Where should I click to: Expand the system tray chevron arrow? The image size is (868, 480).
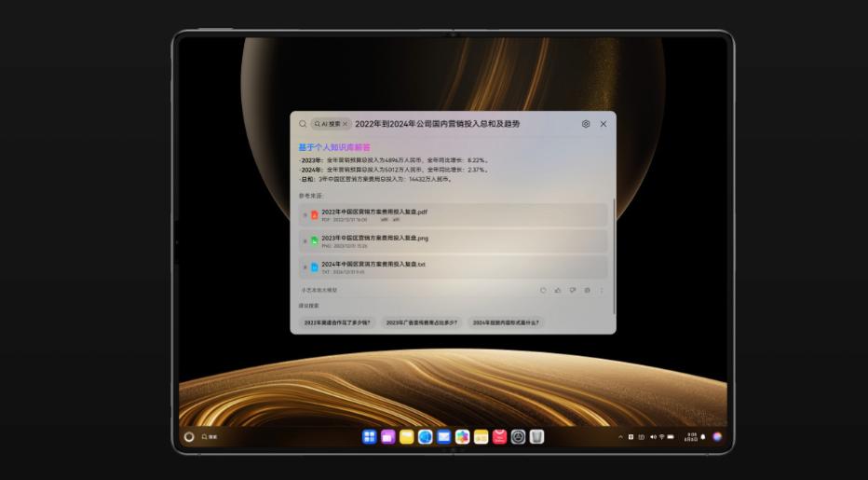pos(620,437)
